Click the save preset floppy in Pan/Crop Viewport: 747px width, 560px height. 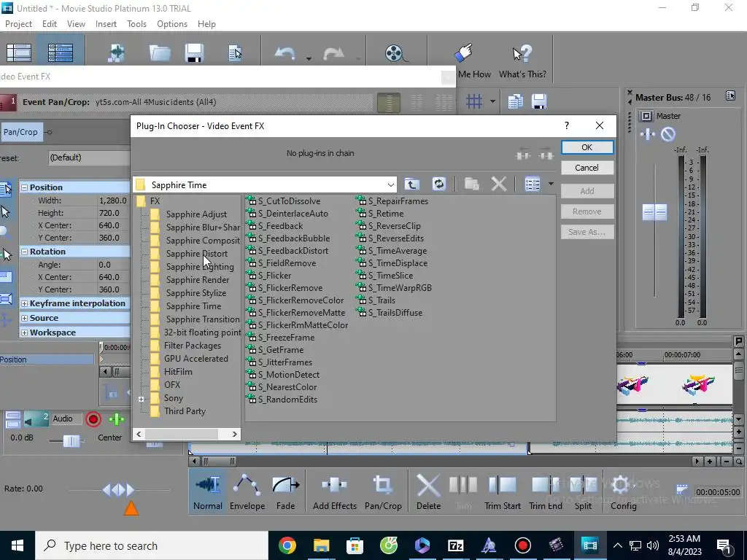coord(539,101)
